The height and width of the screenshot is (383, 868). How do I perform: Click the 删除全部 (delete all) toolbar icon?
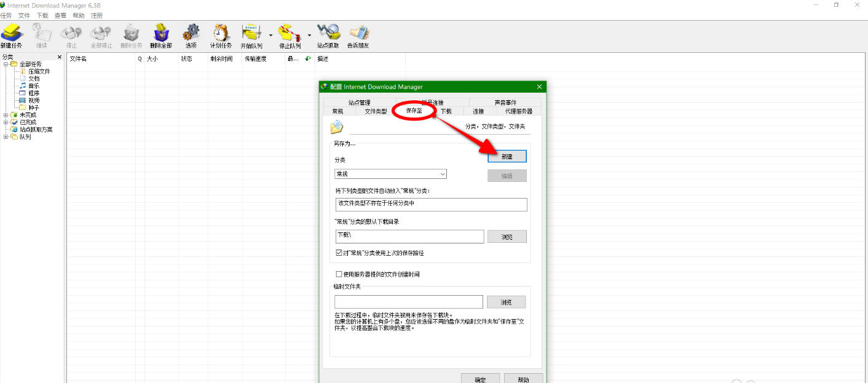(161, 36)
